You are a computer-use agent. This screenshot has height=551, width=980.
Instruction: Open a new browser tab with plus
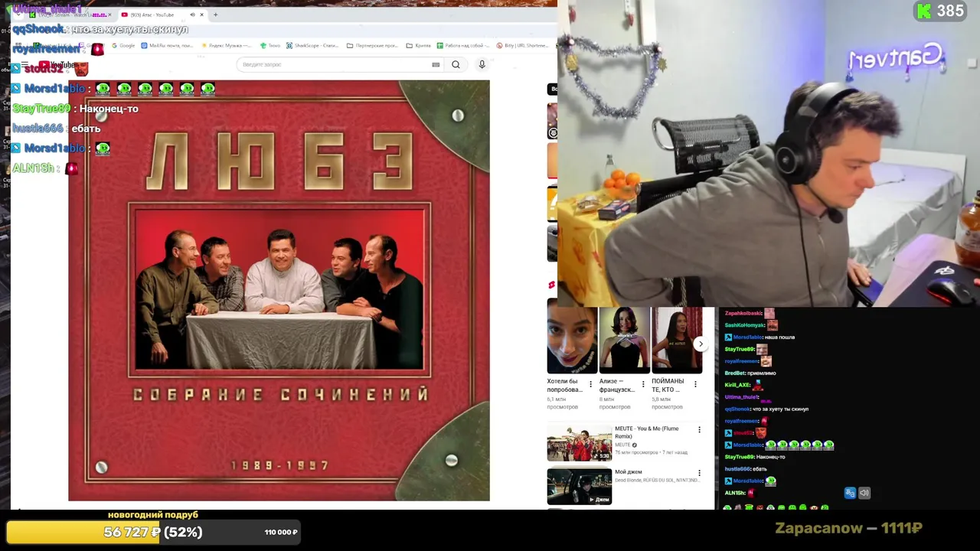[215, 15]
